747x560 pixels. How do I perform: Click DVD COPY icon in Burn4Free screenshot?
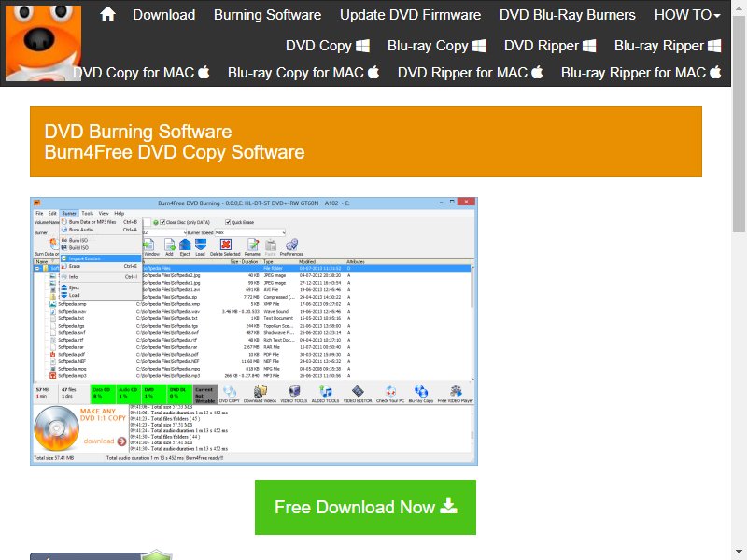pyautogui.click(x=230, y=394)
